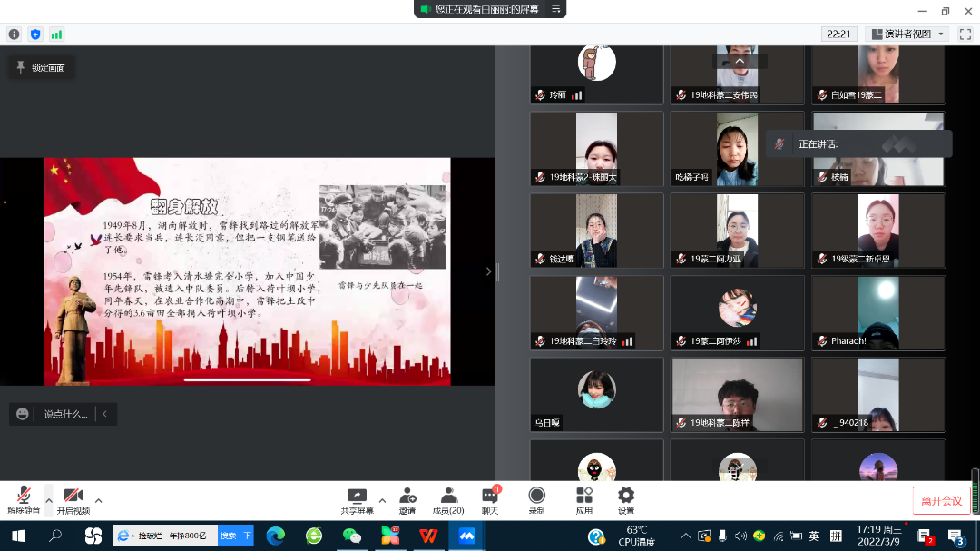Open WeChat from the Windows taskbar
Screen dimensions: 980x551
tap(351, 536)
